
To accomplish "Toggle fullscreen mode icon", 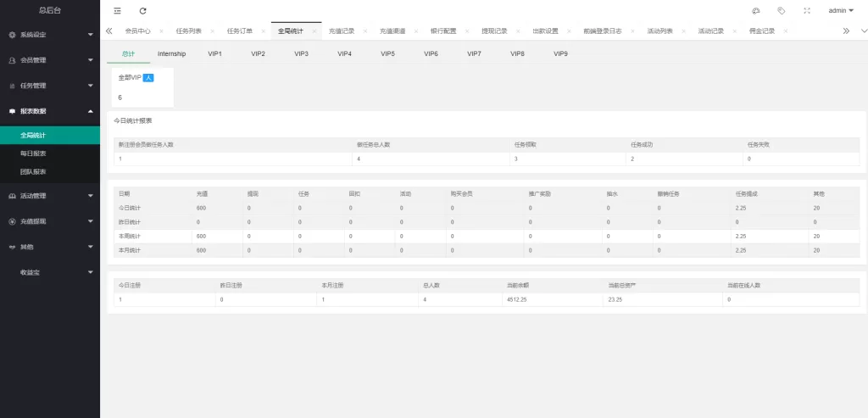I will 807,10.
